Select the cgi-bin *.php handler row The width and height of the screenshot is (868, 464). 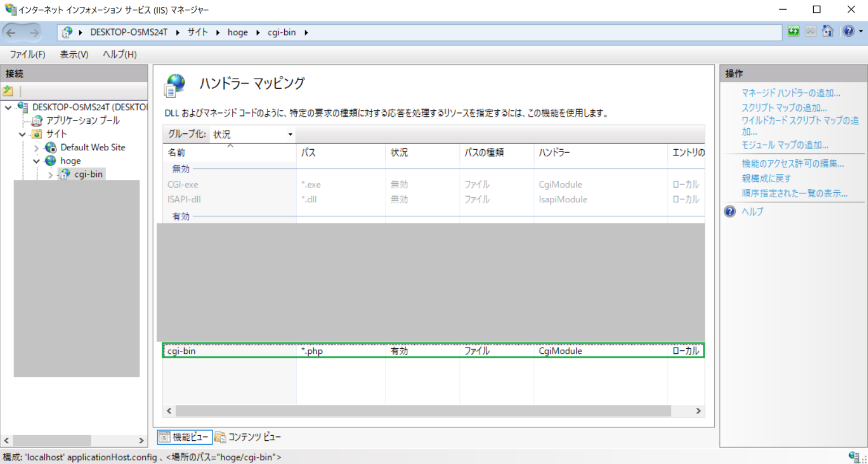339,350
